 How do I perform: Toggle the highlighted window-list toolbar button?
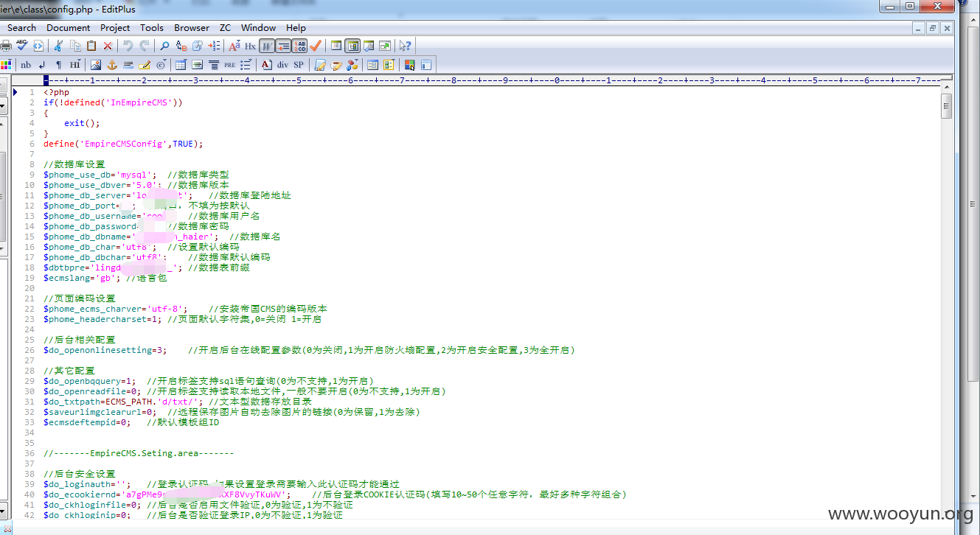pyautogui.click(x=352, y=46)
